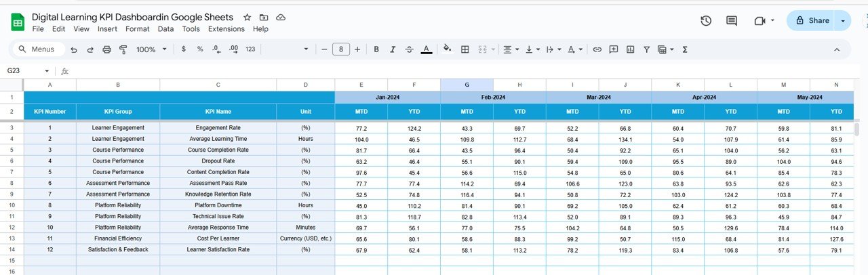The image size is (868, 275).
Task: Toggle bold formatting
Action: click(x=376, y=49)
